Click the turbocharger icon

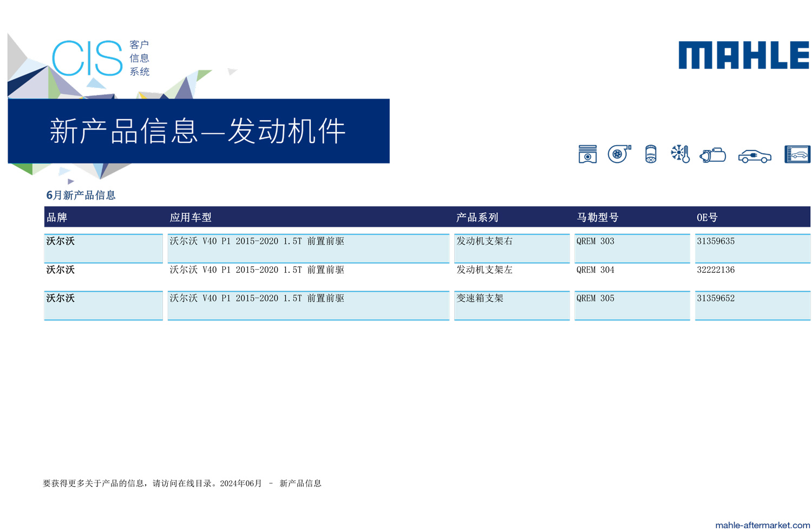click(619, 154)
